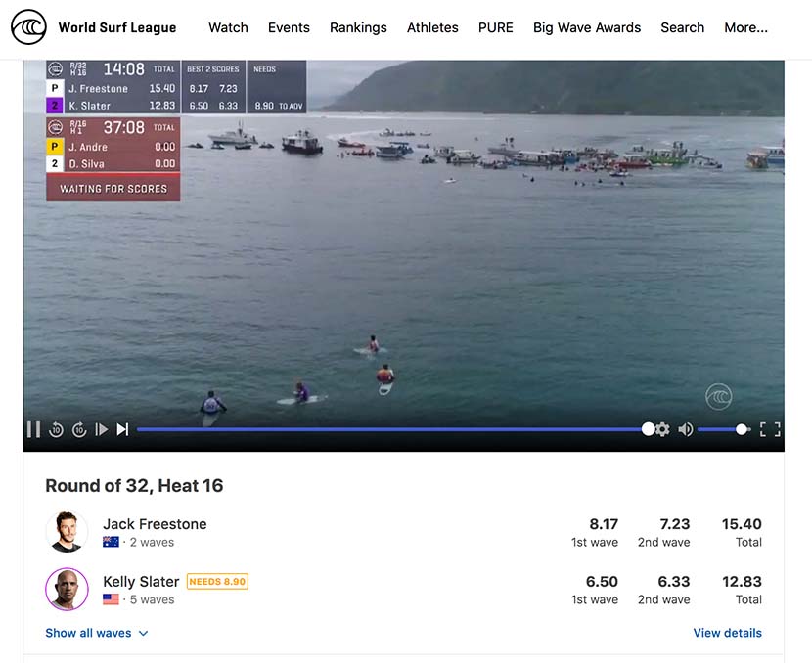
Task: Open video settings gear
Action: point(662,429)
